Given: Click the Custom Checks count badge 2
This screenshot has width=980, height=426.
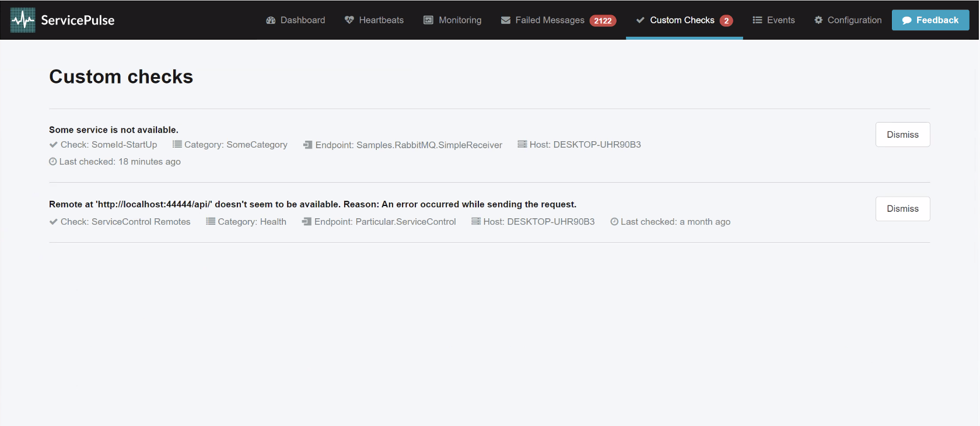Looking at the screenshot, I should pyautogui.click(x=726, y=20).
